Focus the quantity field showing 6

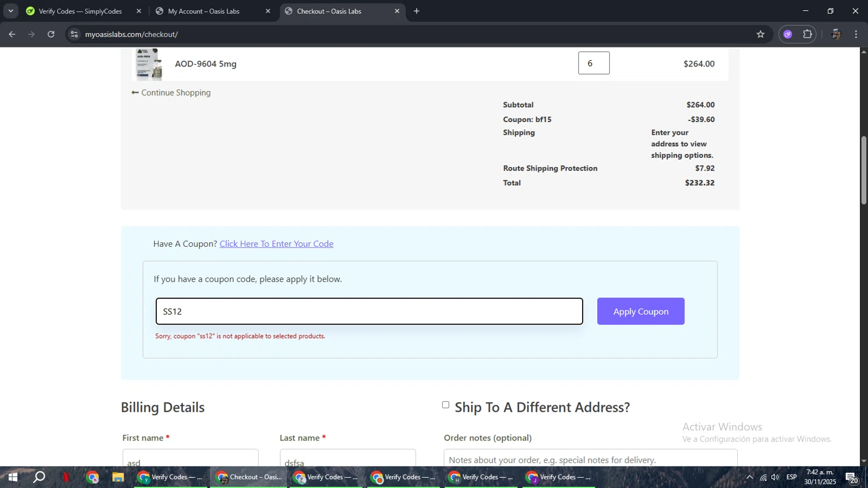tap(594, 63)
